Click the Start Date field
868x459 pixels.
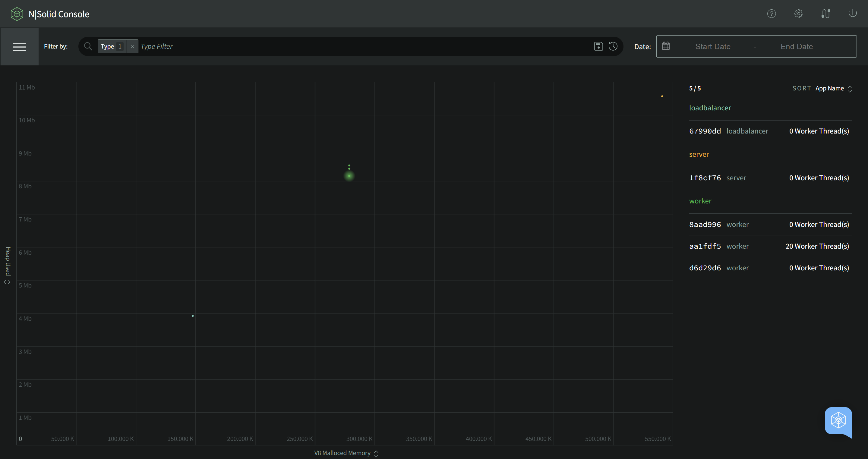(x=713, y=46)
